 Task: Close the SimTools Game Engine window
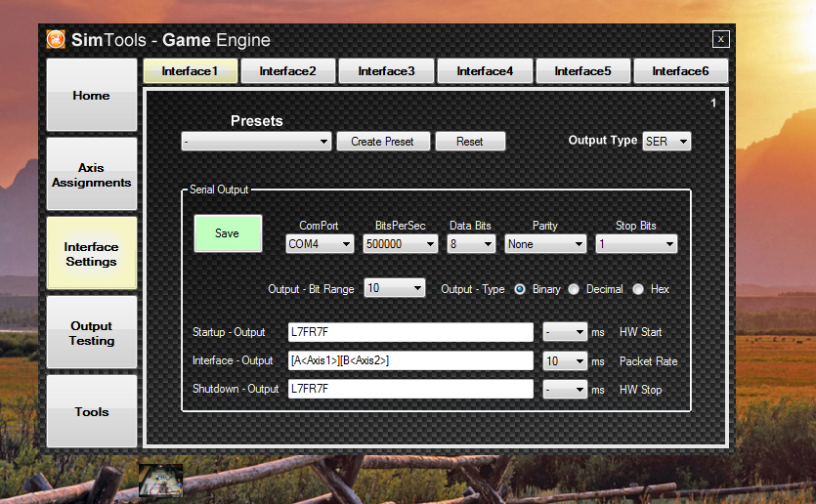[x=721, y=39]
